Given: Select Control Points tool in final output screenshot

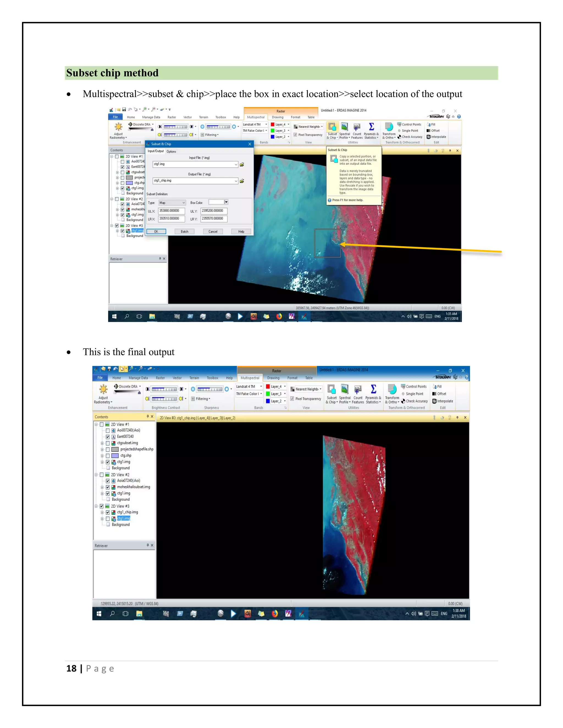Looking at the screenshot, I should click(x=413, y=387).
